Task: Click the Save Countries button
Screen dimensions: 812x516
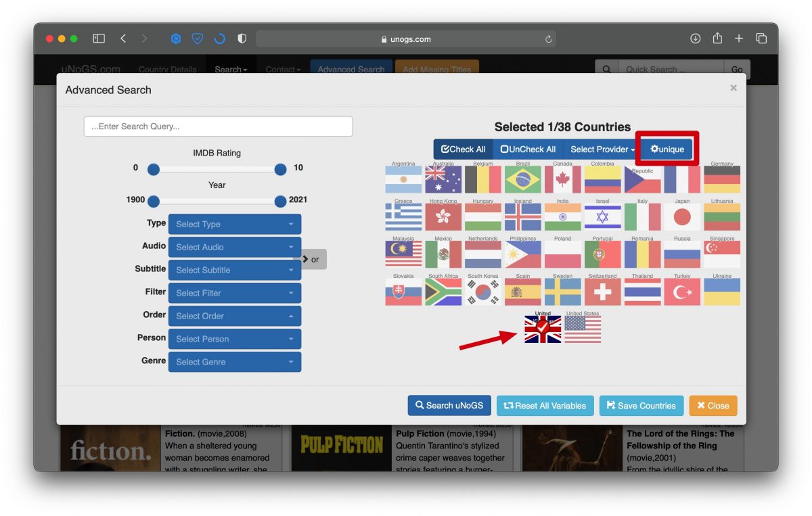Action: point(641,406)
